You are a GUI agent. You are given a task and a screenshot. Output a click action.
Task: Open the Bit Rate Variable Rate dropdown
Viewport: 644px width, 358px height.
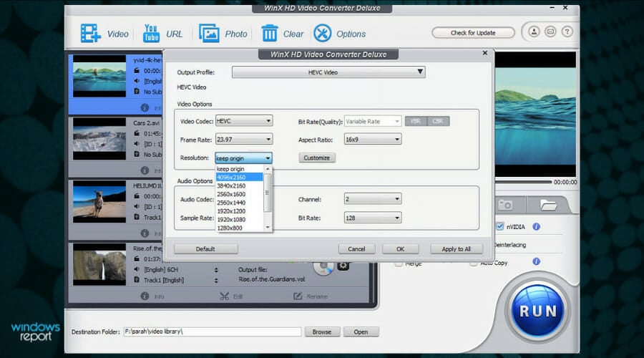click(373, 121)
